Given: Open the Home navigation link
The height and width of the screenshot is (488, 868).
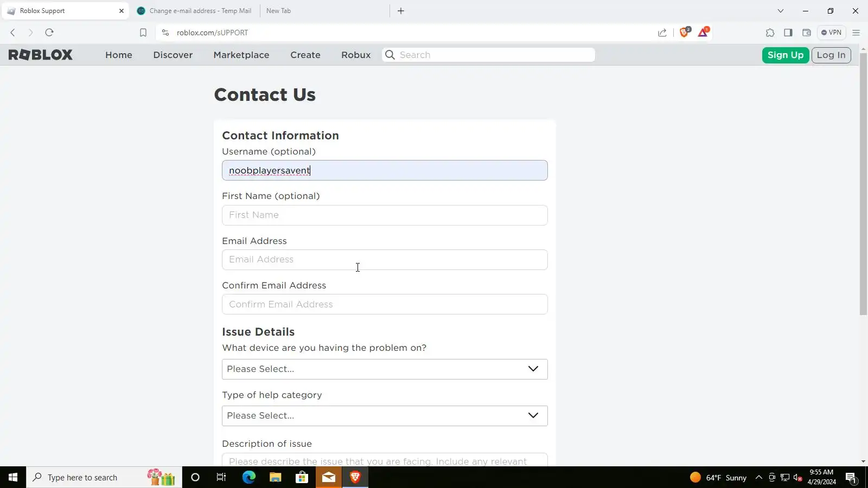Looking at the screenshot, I should pyautogui.click(x=119, y=55).
